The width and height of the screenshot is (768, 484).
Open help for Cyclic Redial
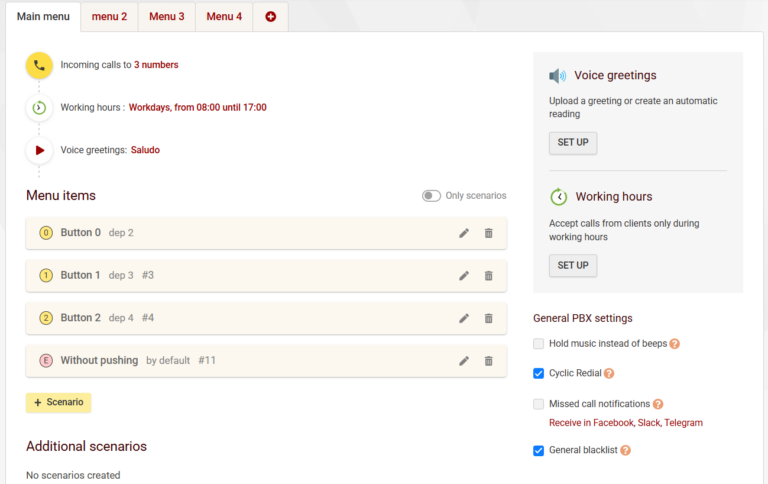coord(609,373)
